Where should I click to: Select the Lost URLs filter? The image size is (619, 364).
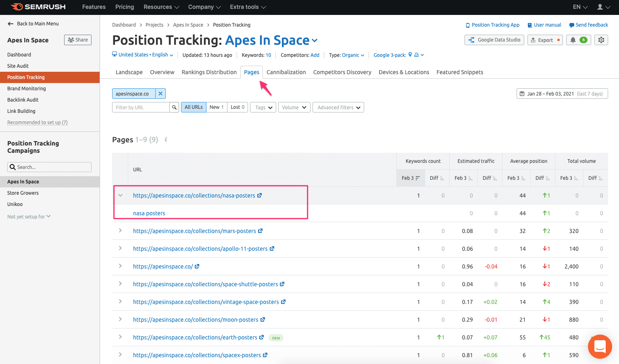point(238,107)
